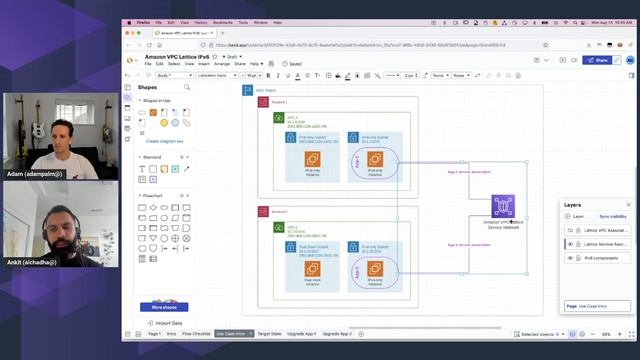Switch to the Target State page tab

[x=269, y=334]
